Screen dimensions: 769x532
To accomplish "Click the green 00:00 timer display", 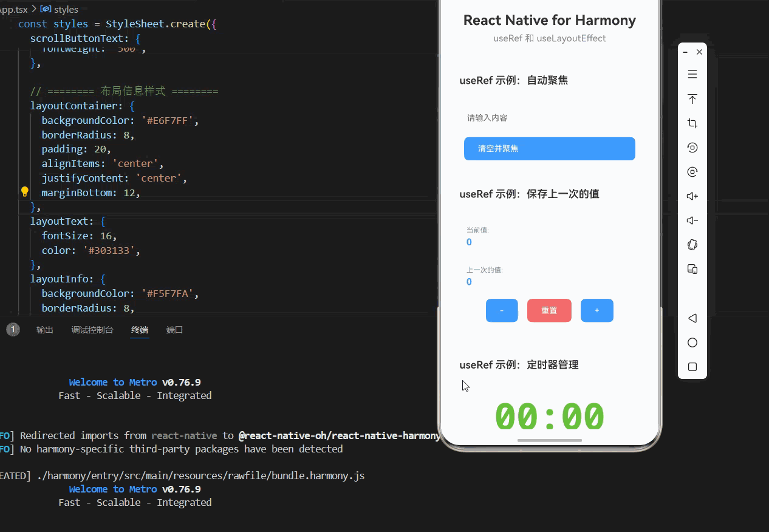I will tap(550, 417).
